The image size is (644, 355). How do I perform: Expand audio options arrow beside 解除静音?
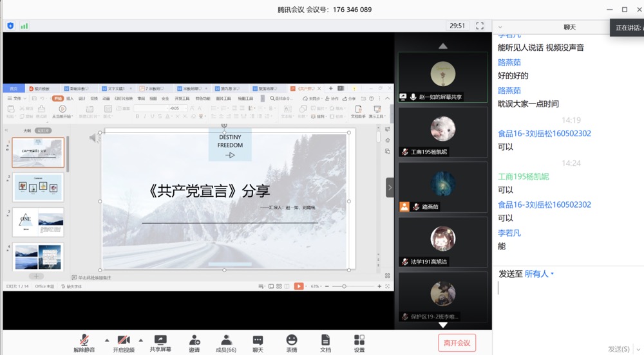pos(107,340)
